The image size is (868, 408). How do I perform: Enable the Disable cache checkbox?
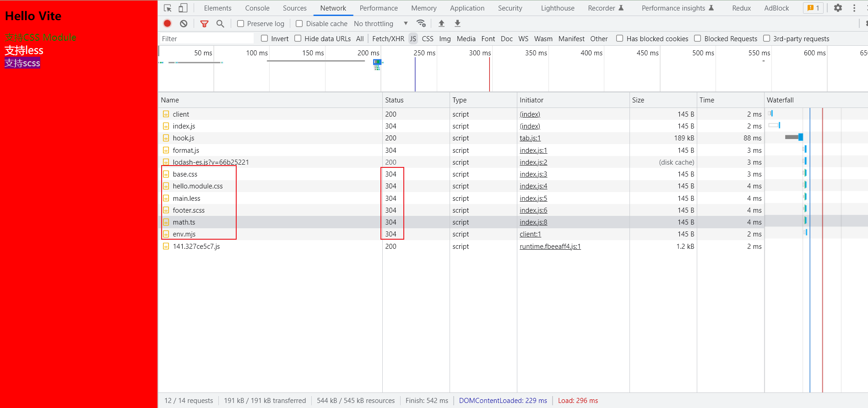pyautogui.click(x=299, y=24)
